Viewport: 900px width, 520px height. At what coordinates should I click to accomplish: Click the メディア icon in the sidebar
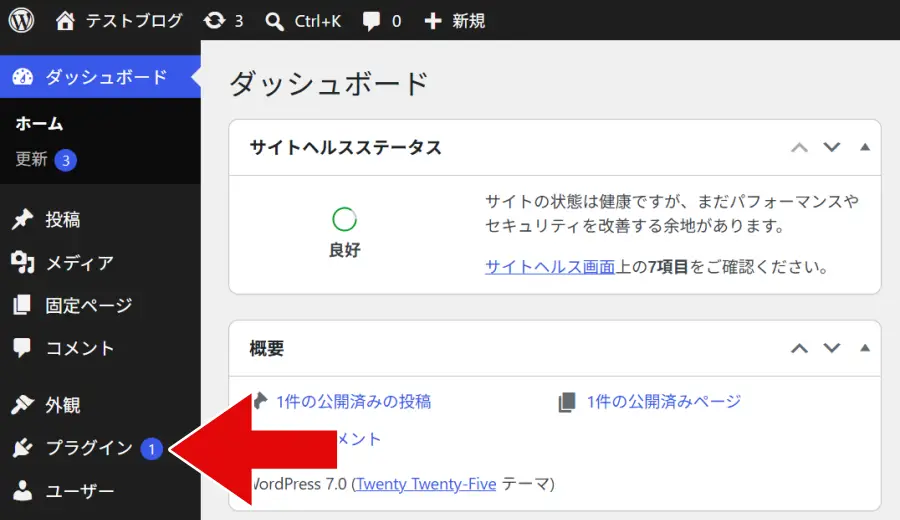pos(22,262)
